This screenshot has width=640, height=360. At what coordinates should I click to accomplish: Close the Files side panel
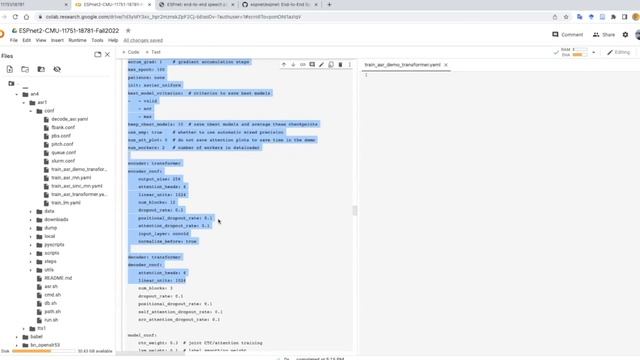[x=107, y=54]
